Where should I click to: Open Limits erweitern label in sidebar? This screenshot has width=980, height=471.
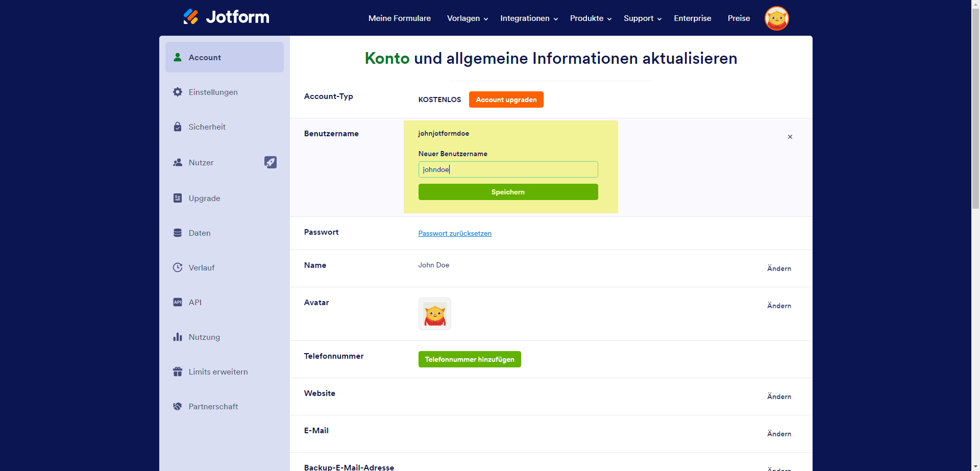(x=218, y=372)
